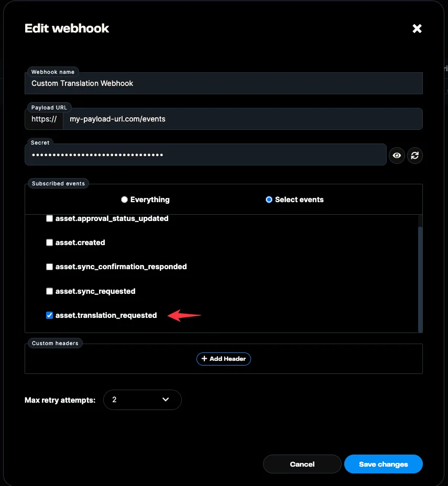Reveal the secret value with eye icon
This screenshot has width=448, height=486.
[x=397, y=156]
